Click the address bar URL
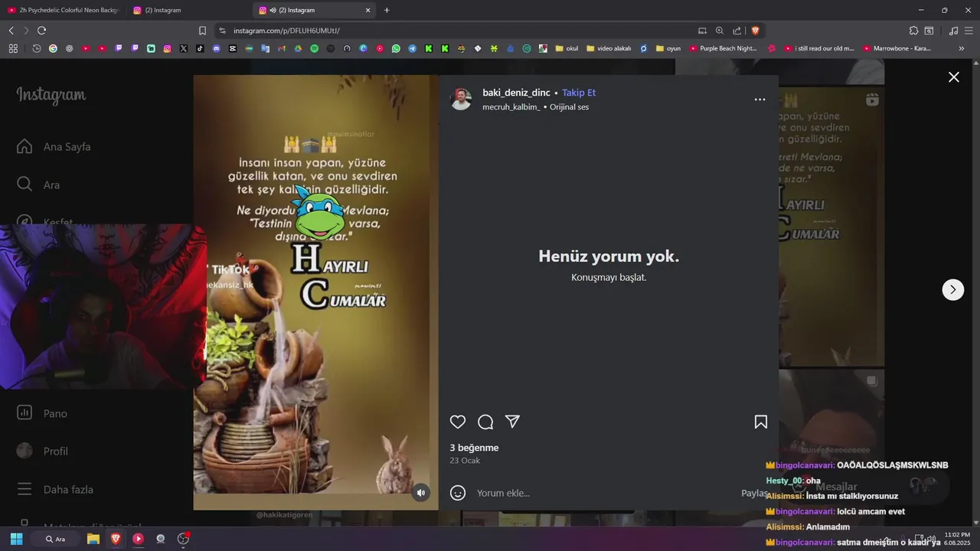Image resolution: width=980 pixels, height=551 pixels. click(286, 31)
